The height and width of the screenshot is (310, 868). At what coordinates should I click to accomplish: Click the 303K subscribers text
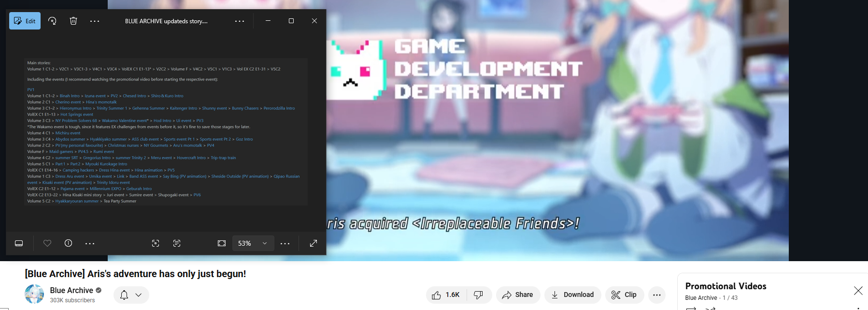[x=72, y=300]
